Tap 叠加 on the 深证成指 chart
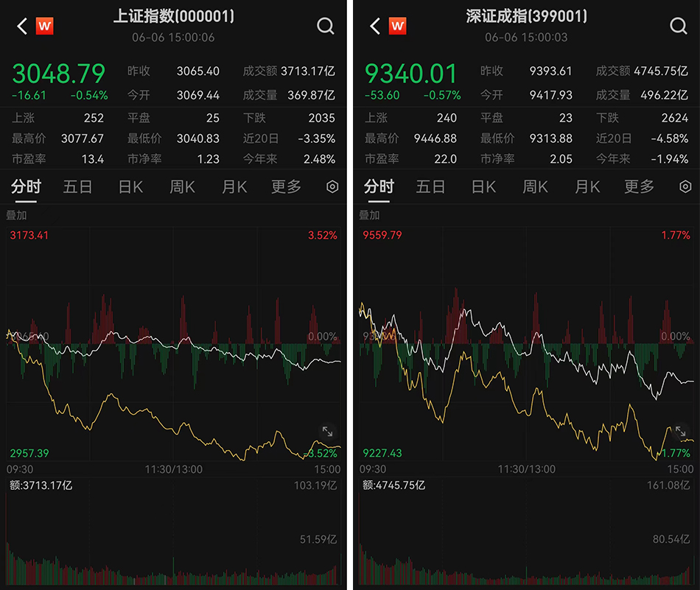The width and height of the screenshot is (700, 590). coord(369,215)
